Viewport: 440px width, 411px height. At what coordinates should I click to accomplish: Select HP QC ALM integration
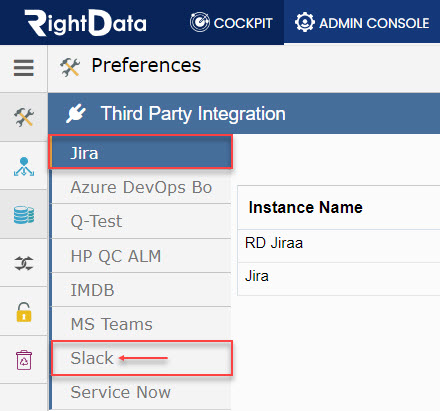pos(141,256)
